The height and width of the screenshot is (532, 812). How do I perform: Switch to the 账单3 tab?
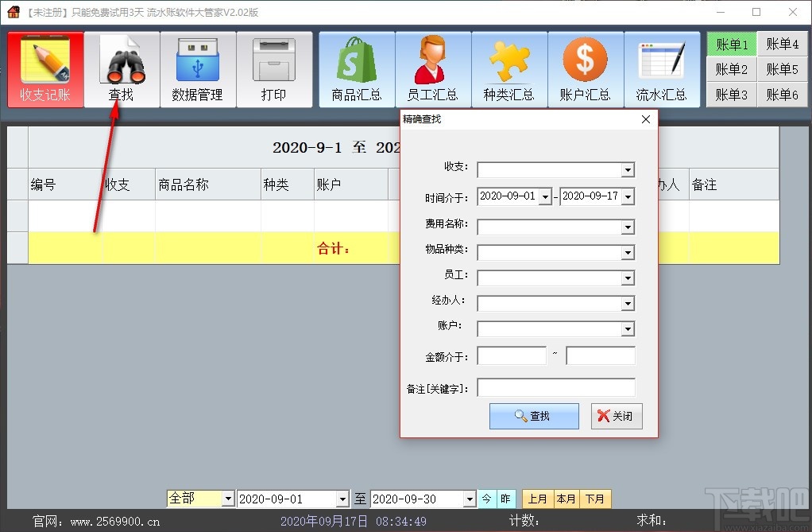point(731,94)
